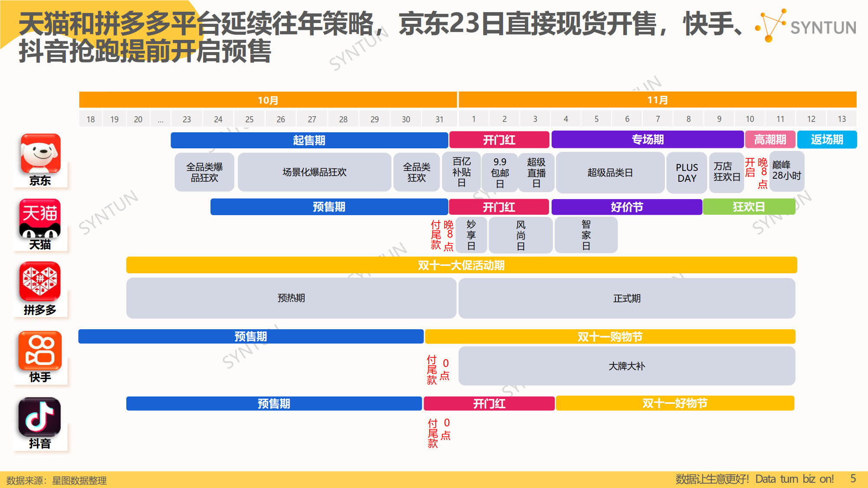Click the Kuaishou (快手) app icon
This screenshot has height=488, width=868.
40,350
